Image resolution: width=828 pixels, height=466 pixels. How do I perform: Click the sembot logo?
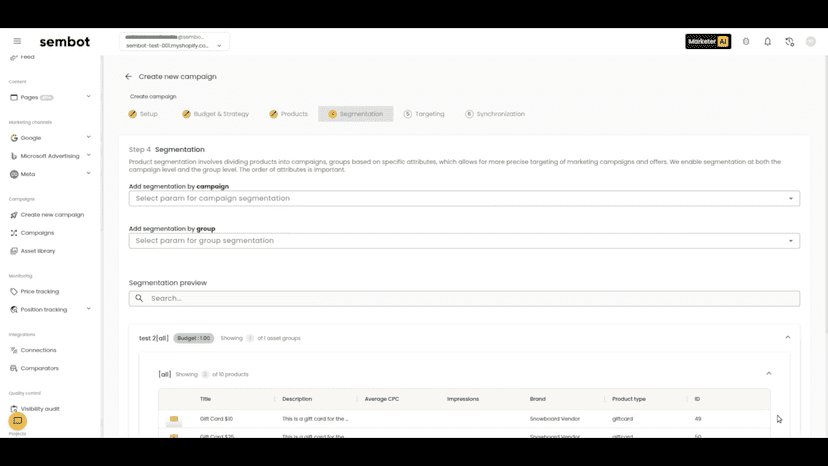tap(64, 42)
